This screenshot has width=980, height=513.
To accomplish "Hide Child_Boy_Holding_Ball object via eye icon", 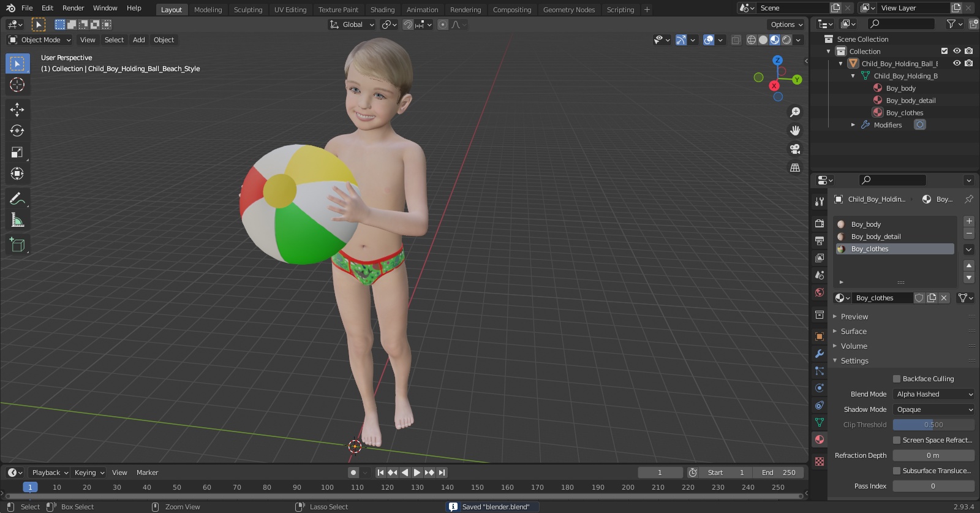I will click(x=957, y=63).
